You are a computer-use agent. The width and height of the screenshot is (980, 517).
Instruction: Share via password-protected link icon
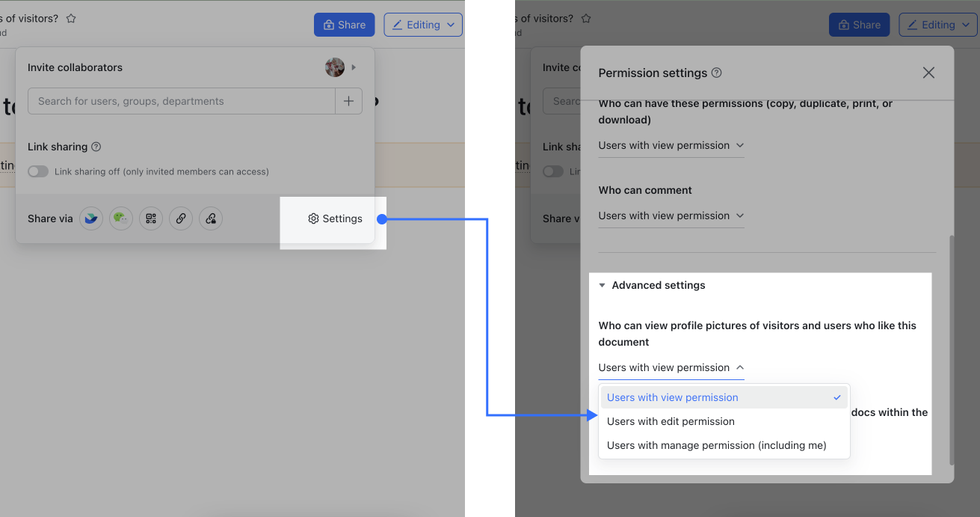coord(211,218)
